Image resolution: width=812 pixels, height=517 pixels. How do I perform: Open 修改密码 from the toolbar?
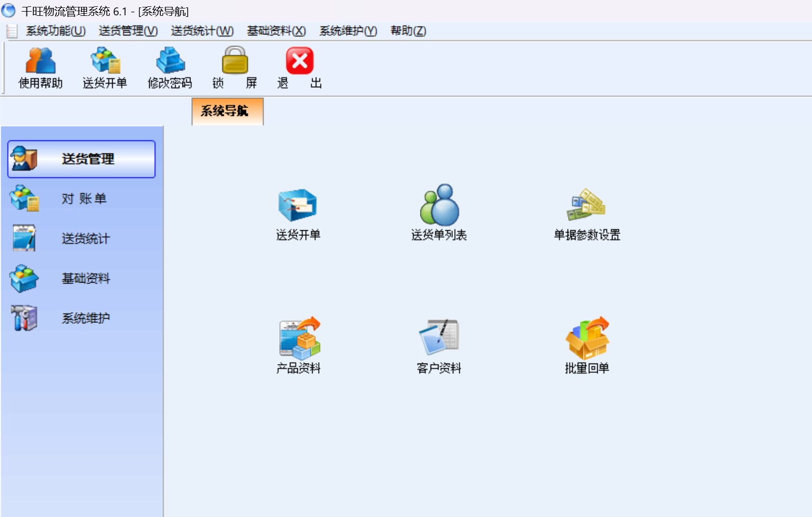[x=170, y=68]
